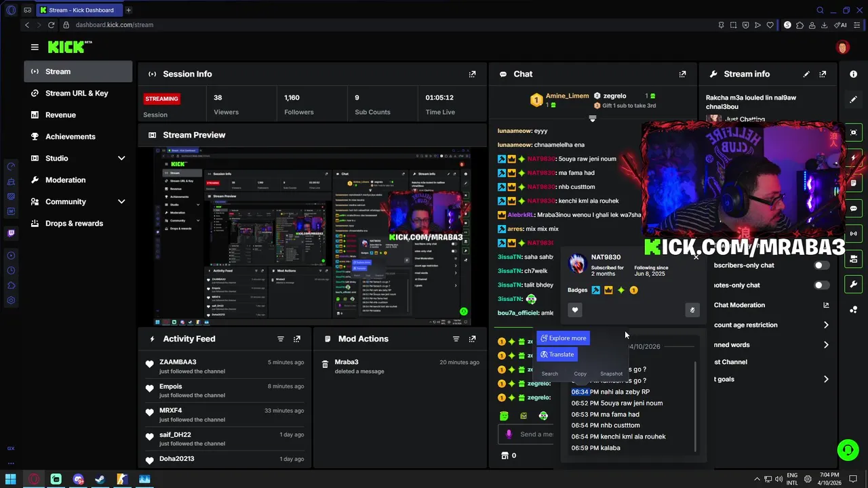
Task: Filter the Activity Feed list
Action: coord(281,339)
